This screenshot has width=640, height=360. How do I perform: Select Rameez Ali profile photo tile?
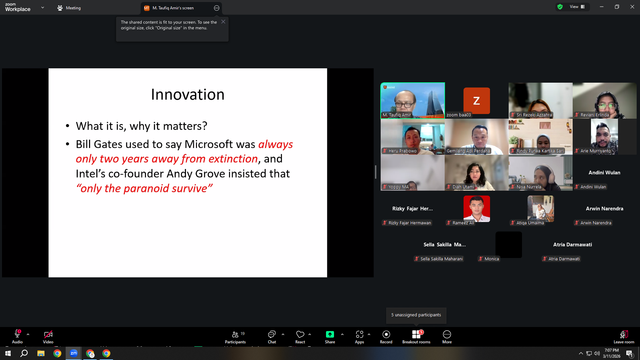pyautogui.click(x=476, y=209)
